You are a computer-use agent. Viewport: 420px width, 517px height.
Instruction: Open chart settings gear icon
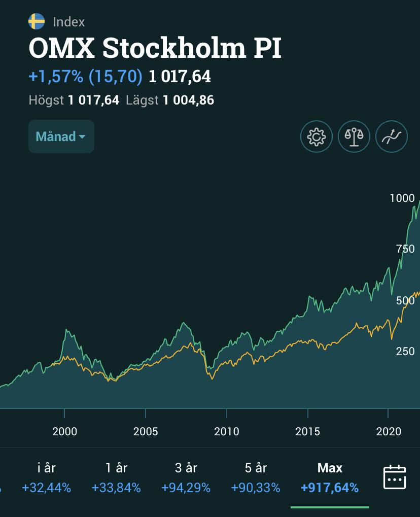click(x=317, y=136)
